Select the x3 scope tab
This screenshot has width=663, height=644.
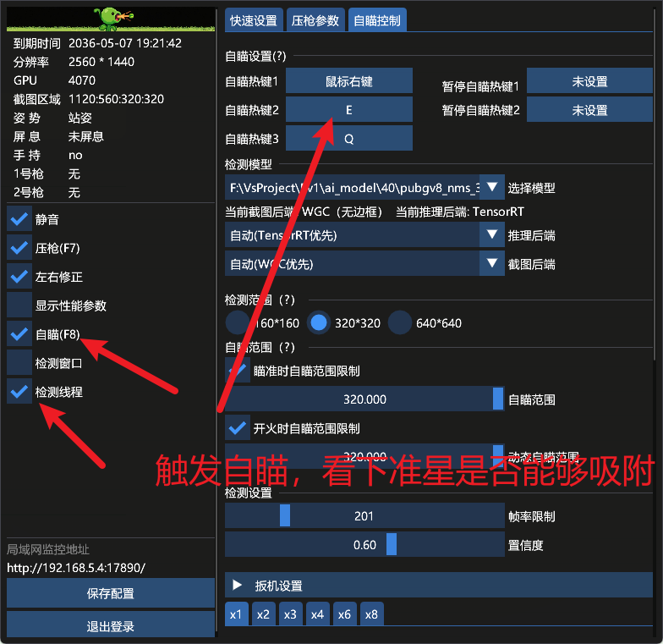coord(291,614)
